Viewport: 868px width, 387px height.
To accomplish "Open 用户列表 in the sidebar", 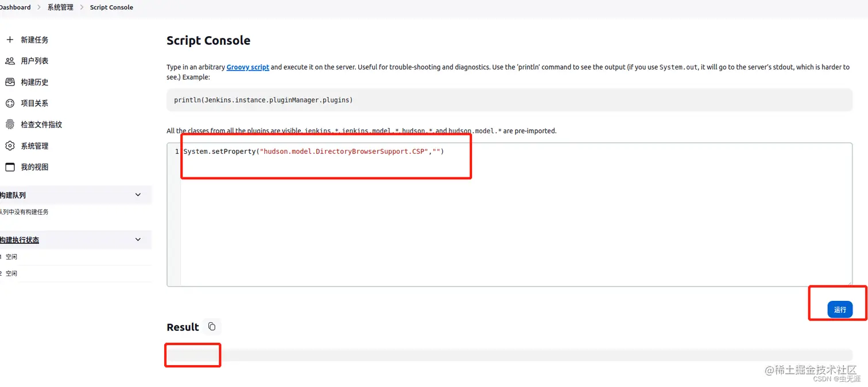I will [x=34, y=61].
